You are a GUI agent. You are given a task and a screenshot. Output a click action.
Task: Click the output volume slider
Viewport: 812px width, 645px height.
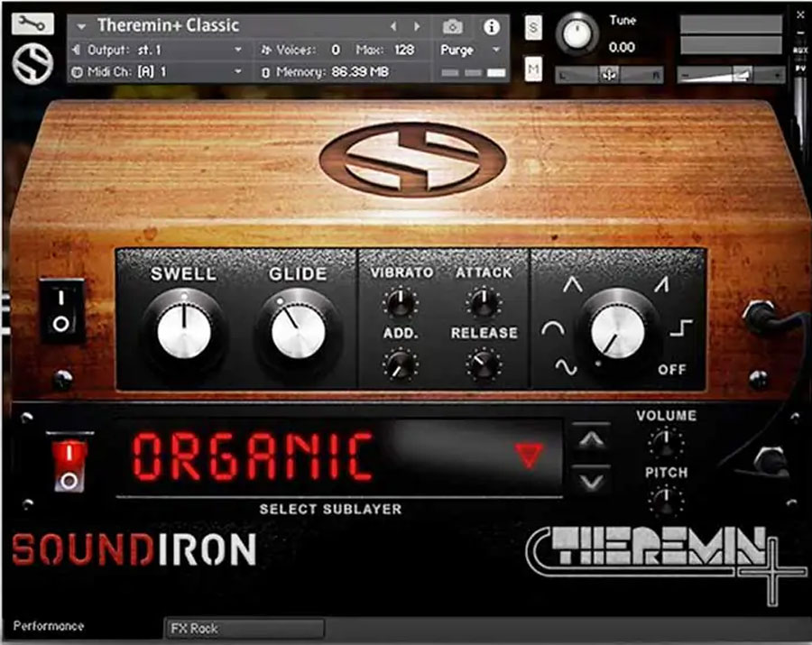point(731,75)
